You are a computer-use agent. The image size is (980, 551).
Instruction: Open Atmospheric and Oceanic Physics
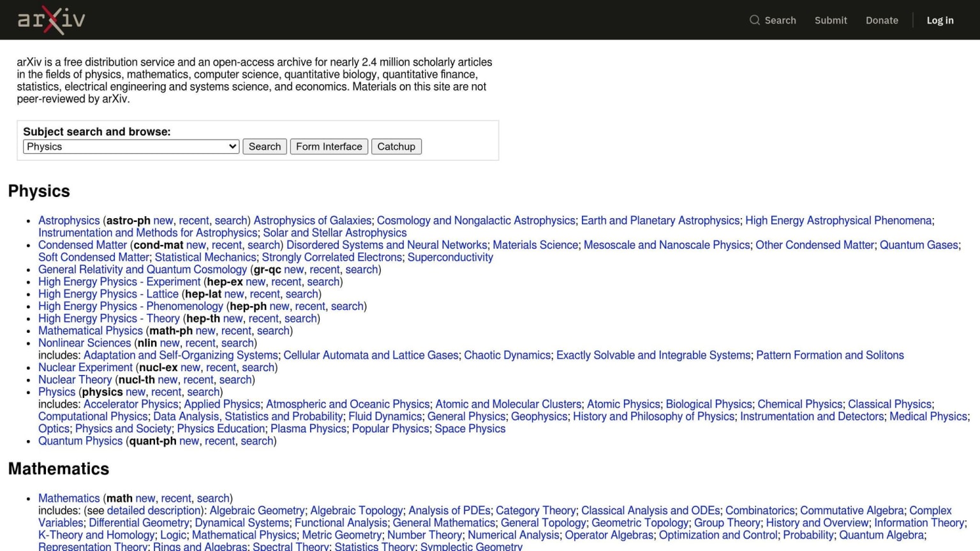coord(348,404)
